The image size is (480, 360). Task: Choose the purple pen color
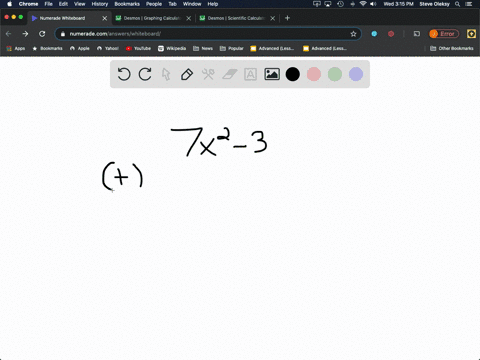356,74
